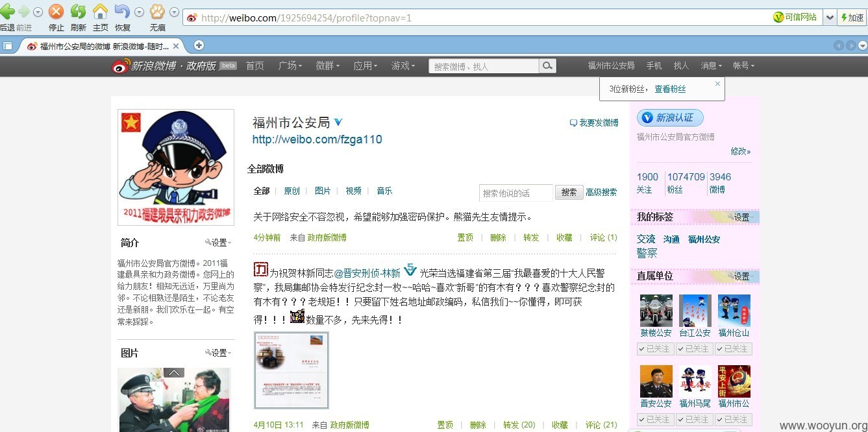The width and height of the screenshot is (868, 432).
Task: Click the browser Forward arrow icon
Action: coord(24,12)
